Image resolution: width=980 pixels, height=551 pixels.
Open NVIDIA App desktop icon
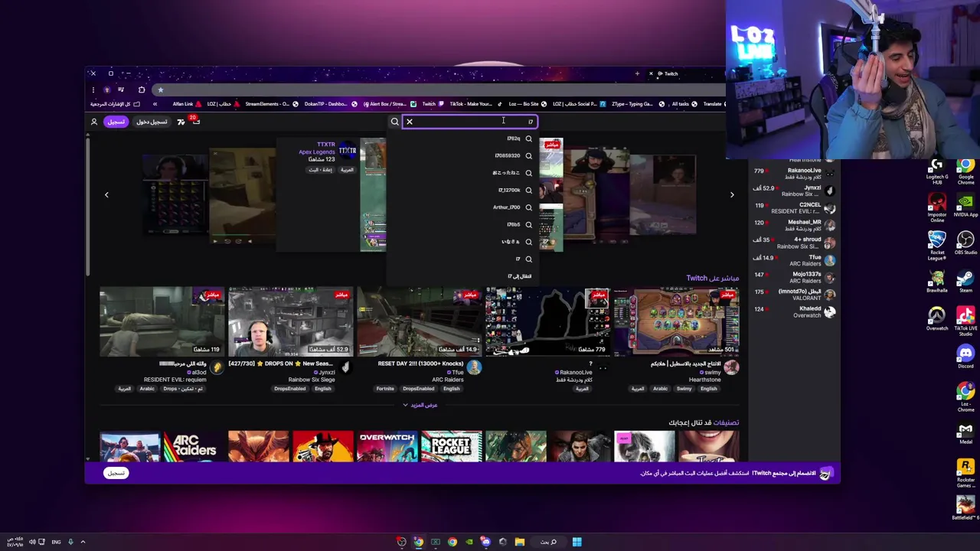(x=965, y=207)
